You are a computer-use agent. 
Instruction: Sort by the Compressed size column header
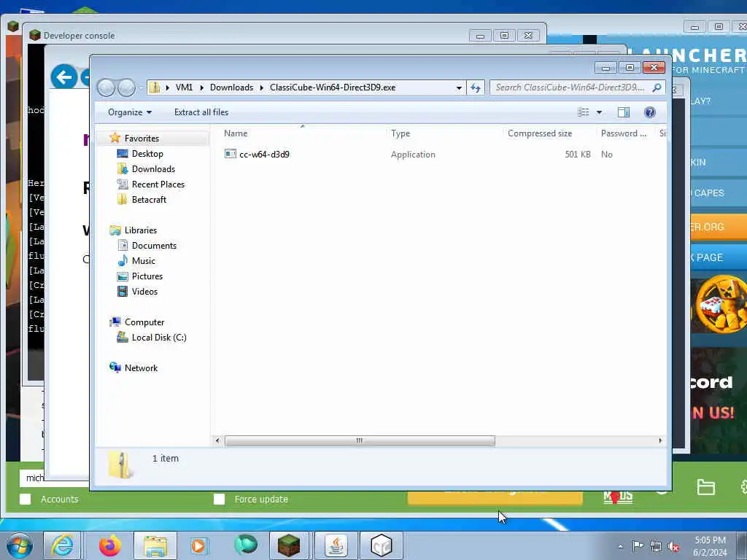tap(540, 133)
